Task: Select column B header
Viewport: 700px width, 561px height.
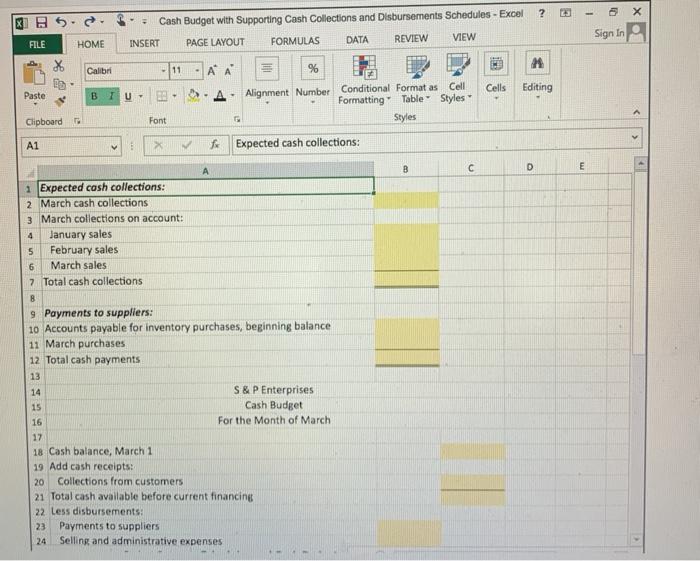Action: click(406, 169)
